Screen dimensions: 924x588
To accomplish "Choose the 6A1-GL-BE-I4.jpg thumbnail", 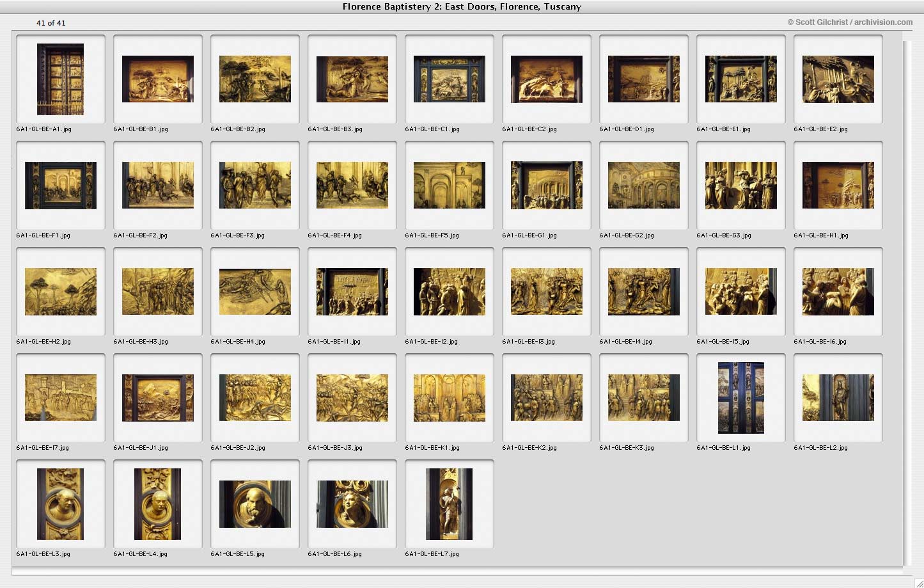I will point(644,292).
